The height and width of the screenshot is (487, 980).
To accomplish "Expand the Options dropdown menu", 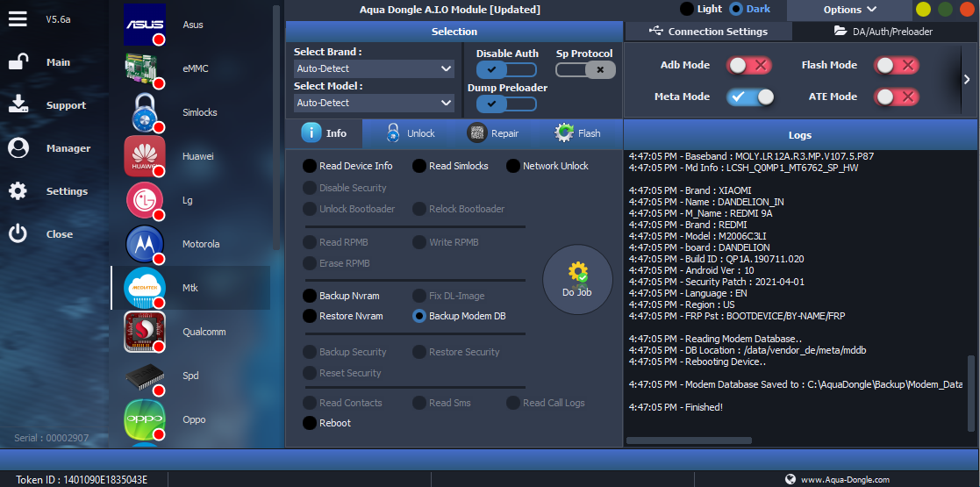I will [849, 10].
